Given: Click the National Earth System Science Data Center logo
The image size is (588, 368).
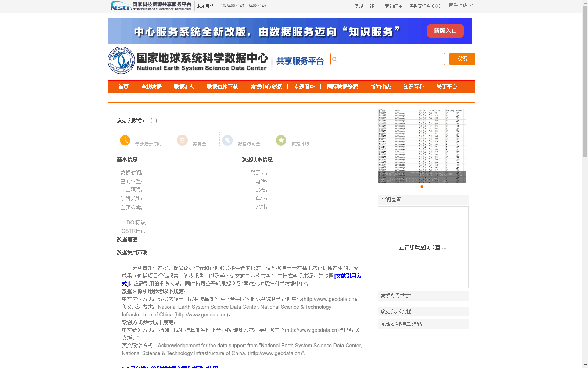Looking at the screenshot, I should pyautogui.click(x=188, y=60).
